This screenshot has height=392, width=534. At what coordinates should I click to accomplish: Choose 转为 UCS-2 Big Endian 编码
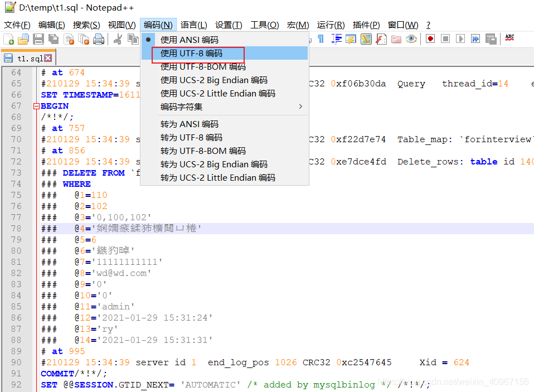225,164
